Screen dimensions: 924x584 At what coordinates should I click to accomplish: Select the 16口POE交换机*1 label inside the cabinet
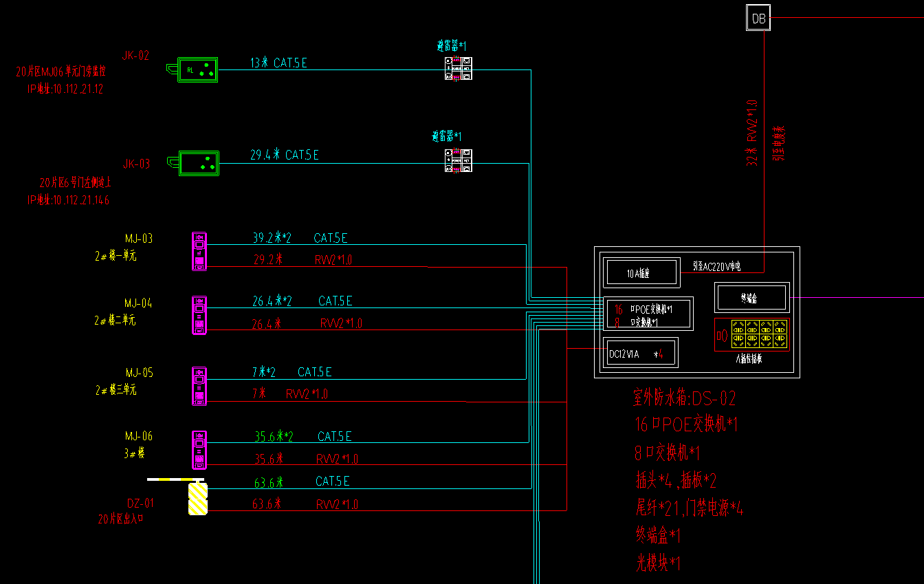click(x=644, y=310)
